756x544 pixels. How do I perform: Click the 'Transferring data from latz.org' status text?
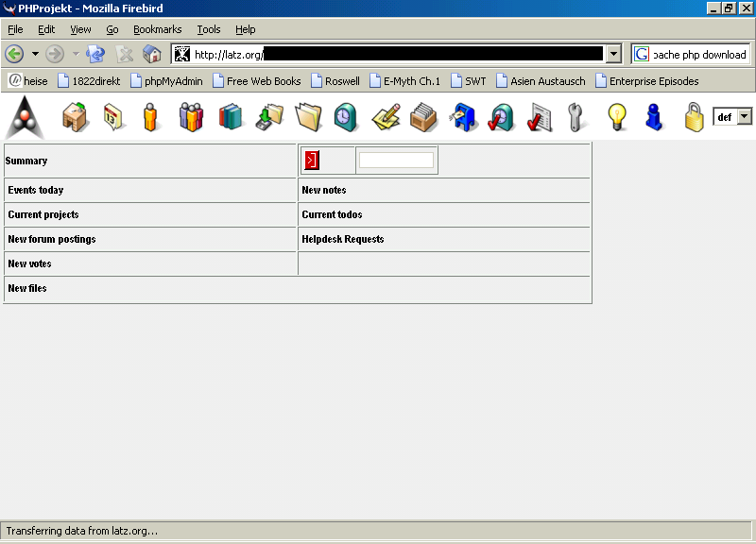[x=82, y=531]
